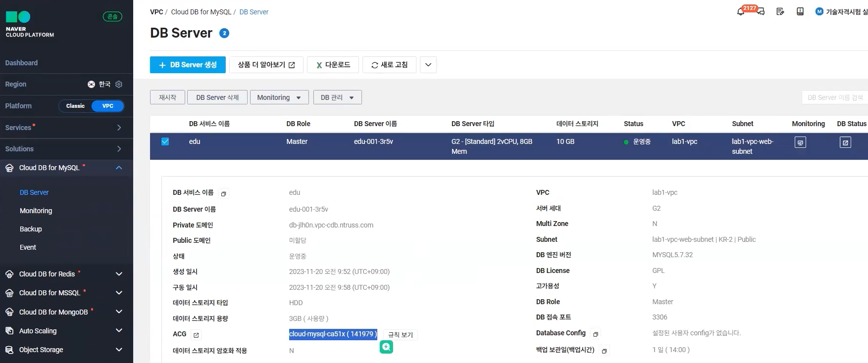The width and height of the screenshot is (868, 363).
Task: Click ACG value cloud-mysql-ca51x
Action: [x=333, y=334]
